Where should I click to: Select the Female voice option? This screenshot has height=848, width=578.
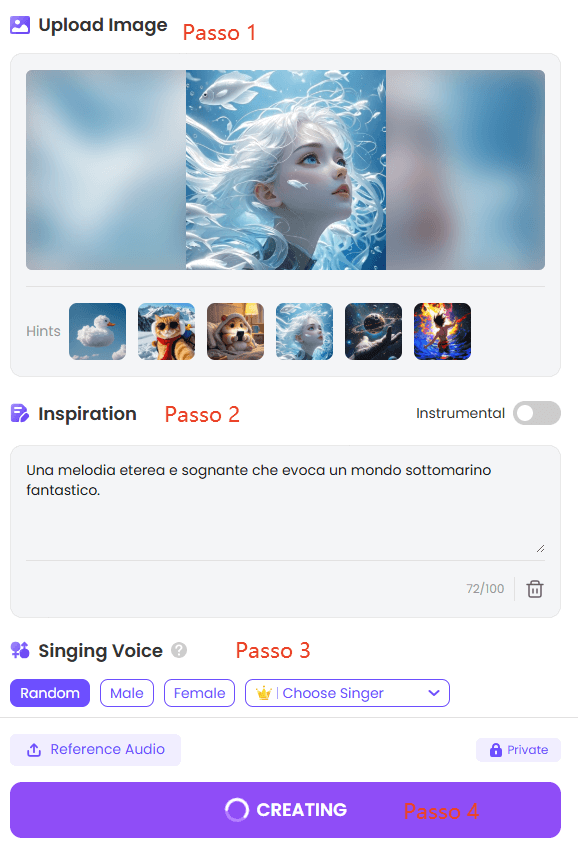(200, 693)
